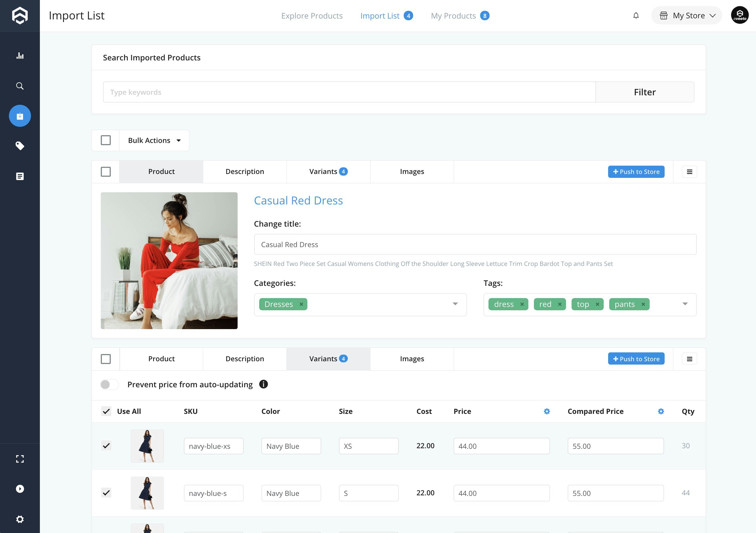Image resolution: width=756 pixels, height=533 pixels.
Task: Open Description tab of Casual Red Dress
Action: click(x=244, y=172)
